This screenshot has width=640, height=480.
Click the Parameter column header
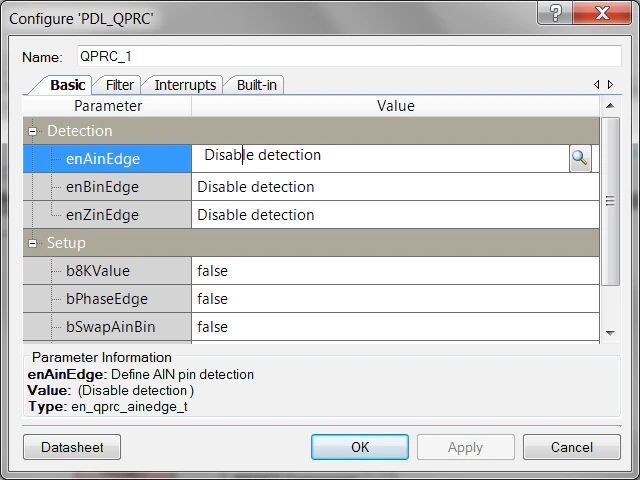[x=108, y=106]
